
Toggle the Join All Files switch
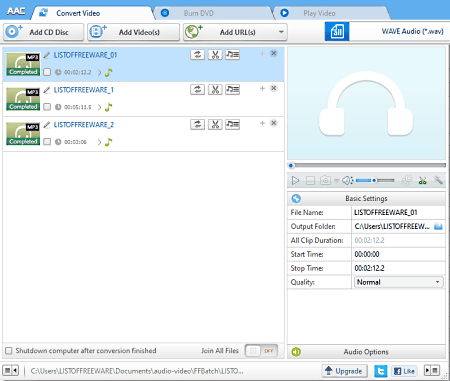point(261,351)
